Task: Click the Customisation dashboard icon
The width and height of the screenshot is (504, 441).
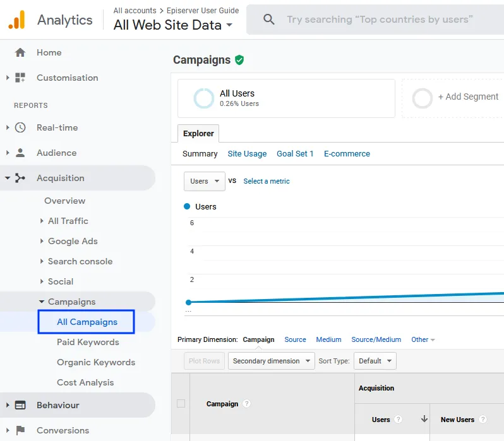Action: pos(20,78)
